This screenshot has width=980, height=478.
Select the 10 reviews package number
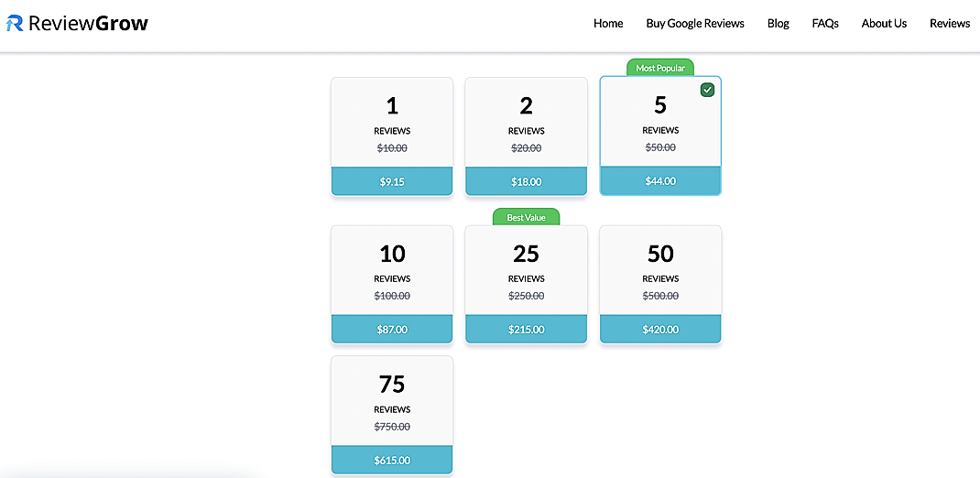pos(393,255)
